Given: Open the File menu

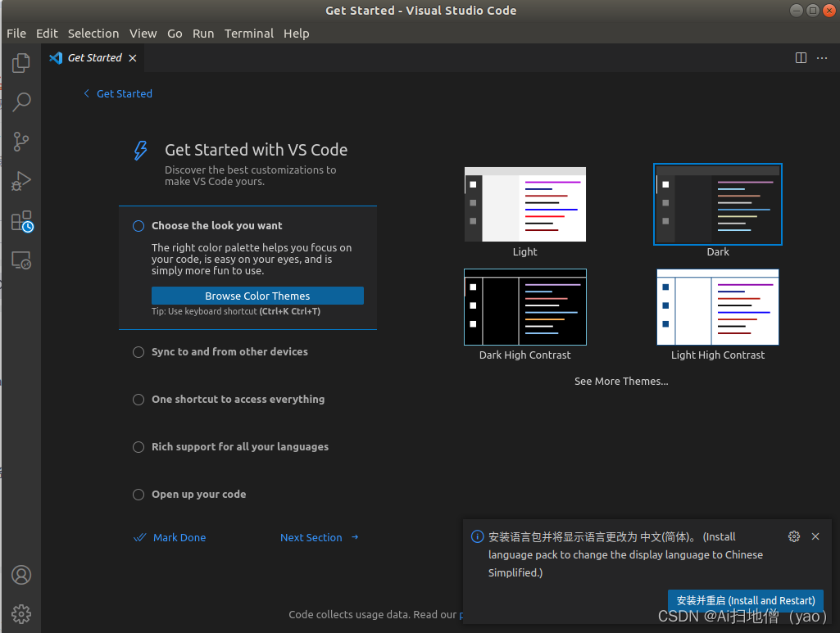Looking at the screenshot, I should (16, 34).
